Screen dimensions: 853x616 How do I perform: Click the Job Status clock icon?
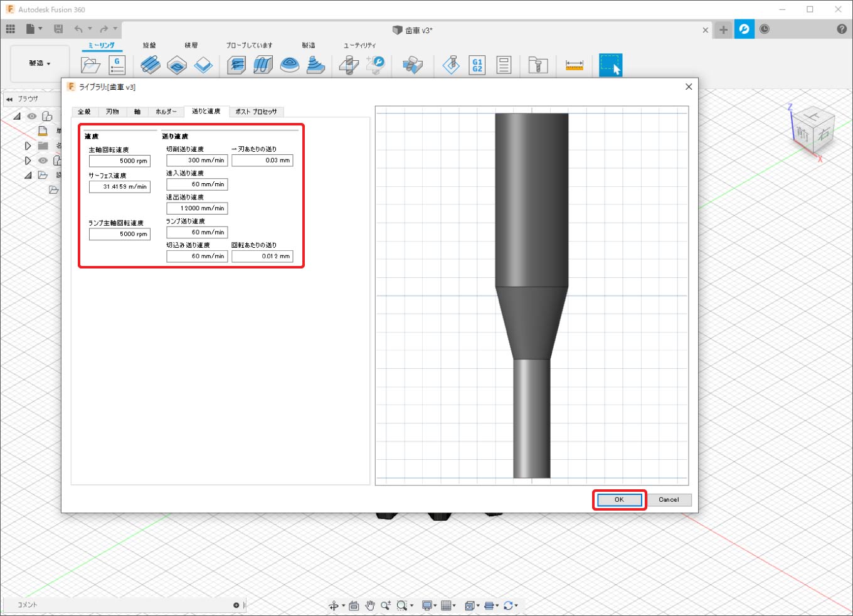tap(765, 29)
